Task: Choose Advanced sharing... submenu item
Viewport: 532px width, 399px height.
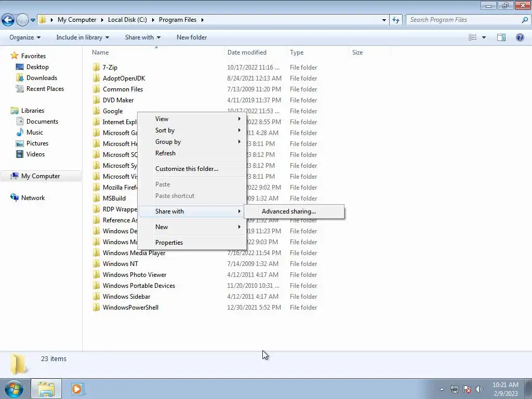Action: (294, 211)
